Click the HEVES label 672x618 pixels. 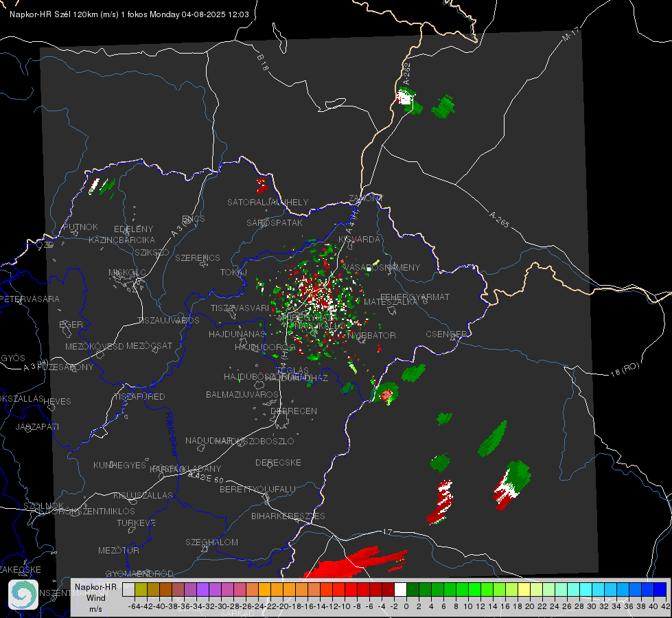click(57, 402)
